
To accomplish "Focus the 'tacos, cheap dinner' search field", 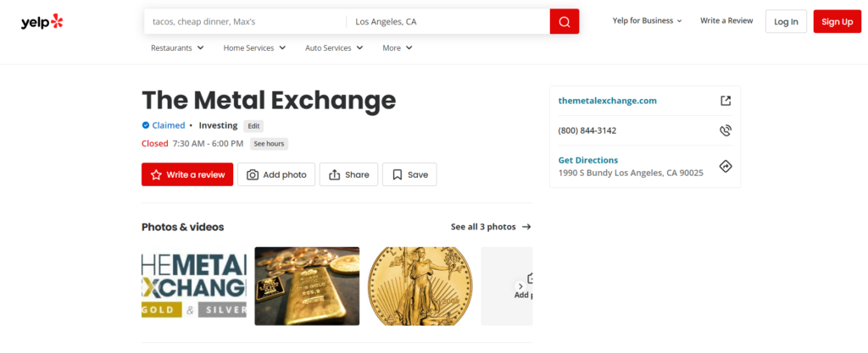I will (245, 21).
